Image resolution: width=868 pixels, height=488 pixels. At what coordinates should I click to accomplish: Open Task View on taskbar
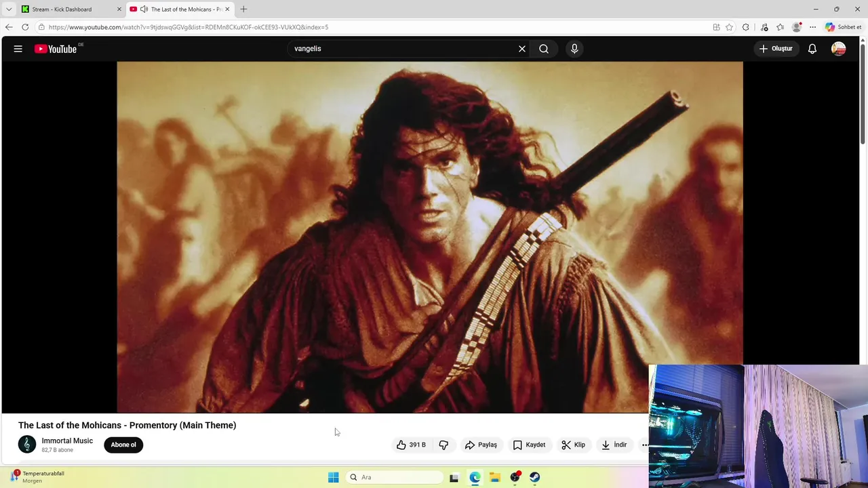tap(454, 477)
